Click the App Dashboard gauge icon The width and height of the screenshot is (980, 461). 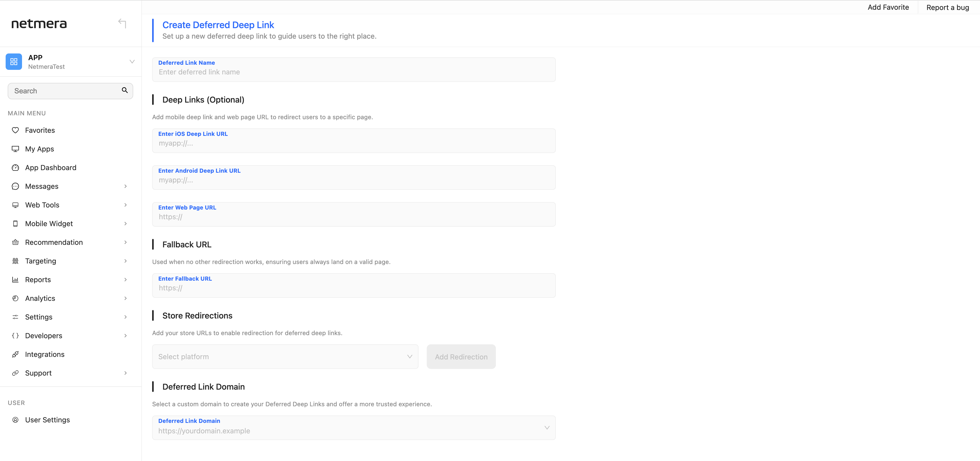(x=15, y=168)
